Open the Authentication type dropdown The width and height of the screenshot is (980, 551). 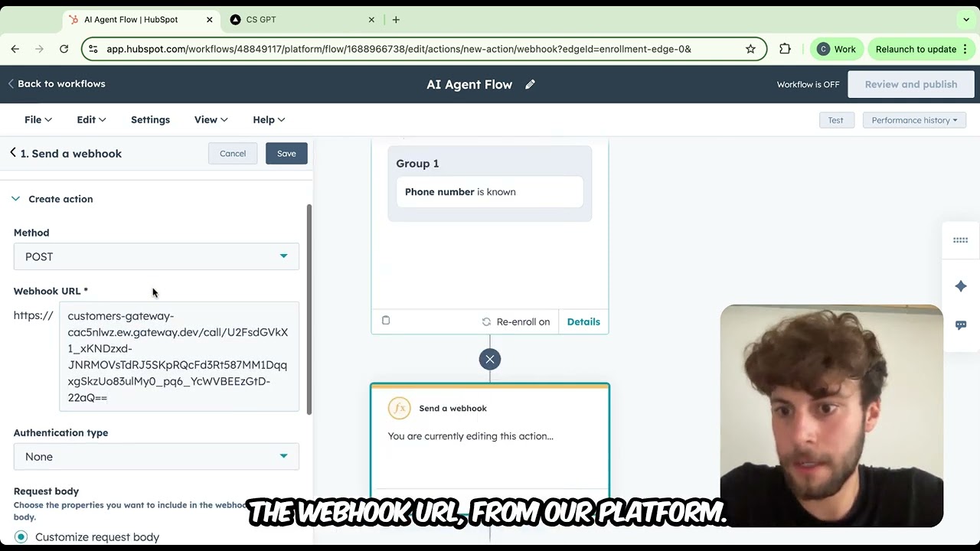[156, 457]
